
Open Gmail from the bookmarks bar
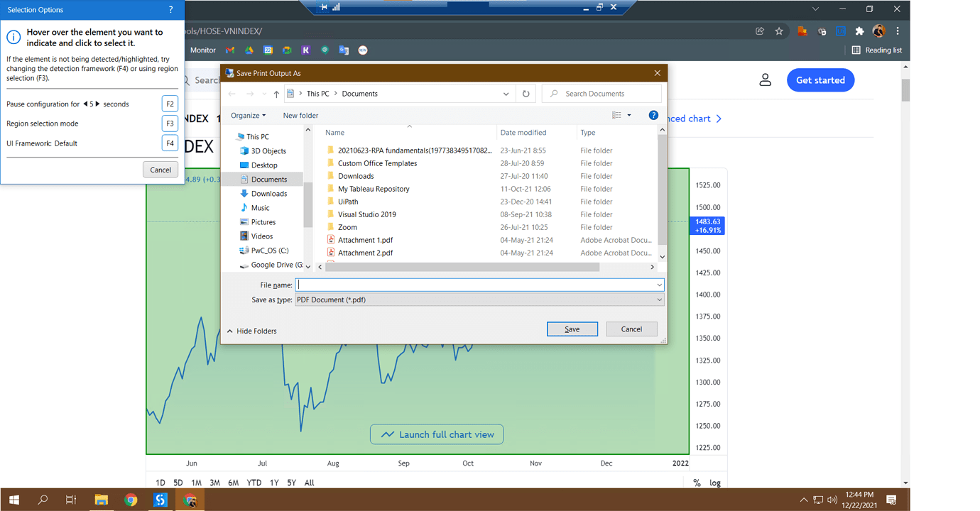229,50
